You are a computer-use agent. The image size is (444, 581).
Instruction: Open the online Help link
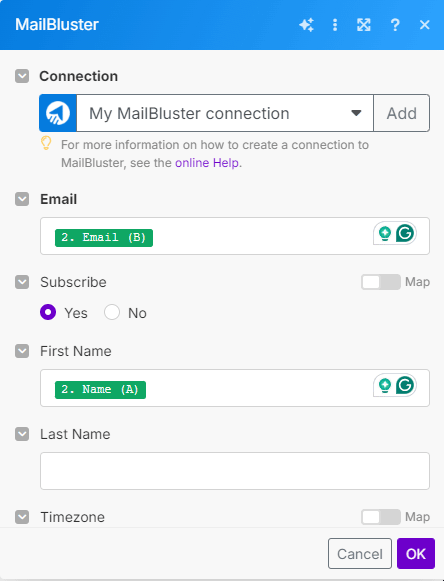coord(207,163)
